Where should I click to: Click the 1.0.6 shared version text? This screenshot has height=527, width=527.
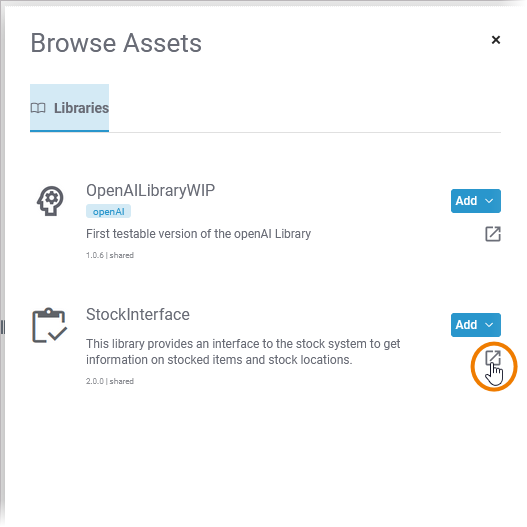[110, 255]
